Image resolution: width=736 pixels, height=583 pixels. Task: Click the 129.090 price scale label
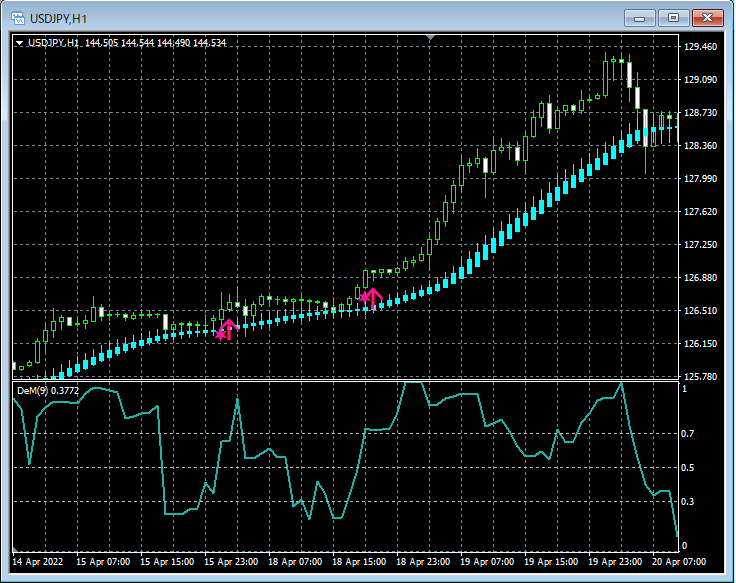pyautogui.click(x=700, y=79)
